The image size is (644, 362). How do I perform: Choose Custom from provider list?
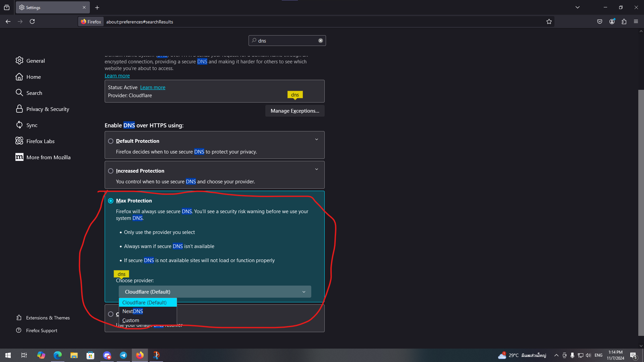148,320
